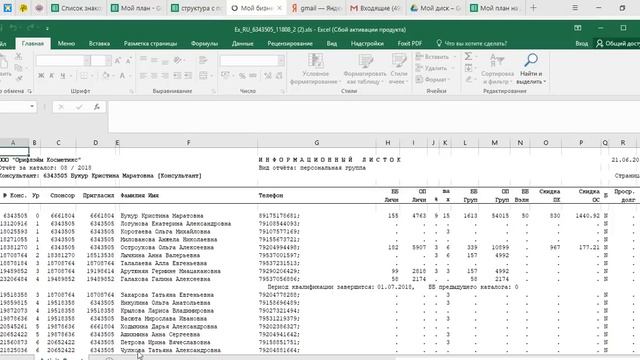Toggle italic (К) formatting
Screen dimensions: 640x360
click(52, 76)
